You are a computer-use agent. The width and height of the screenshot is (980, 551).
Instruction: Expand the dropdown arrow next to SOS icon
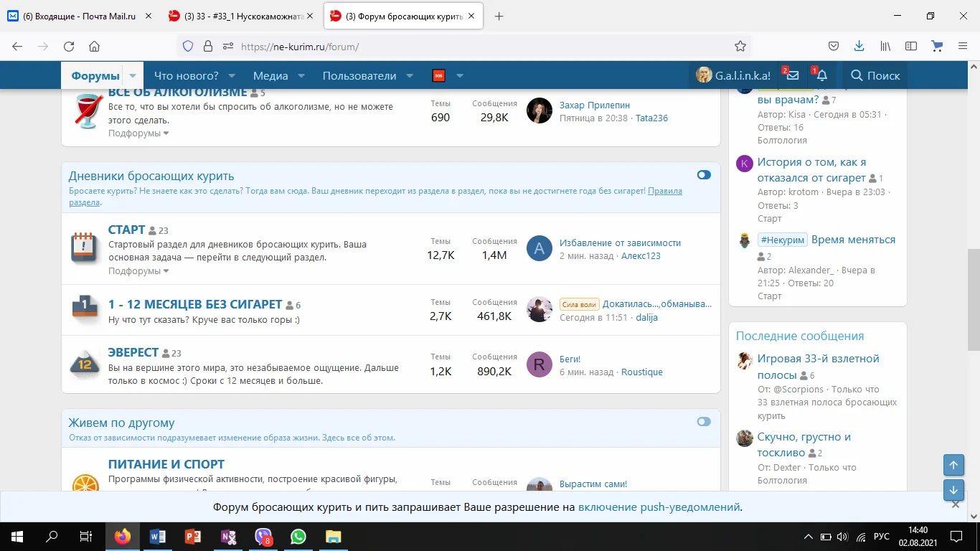pos(460,75)
